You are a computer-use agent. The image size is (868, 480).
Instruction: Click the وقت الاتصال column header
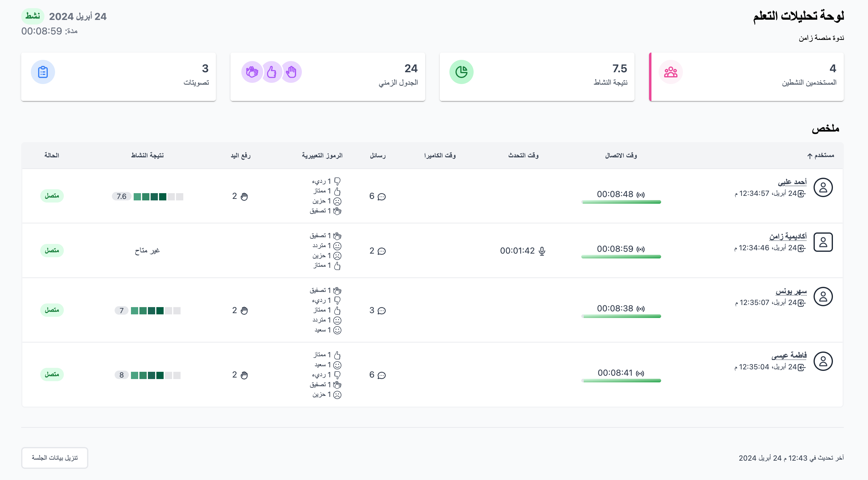click(x=621, y=155)
